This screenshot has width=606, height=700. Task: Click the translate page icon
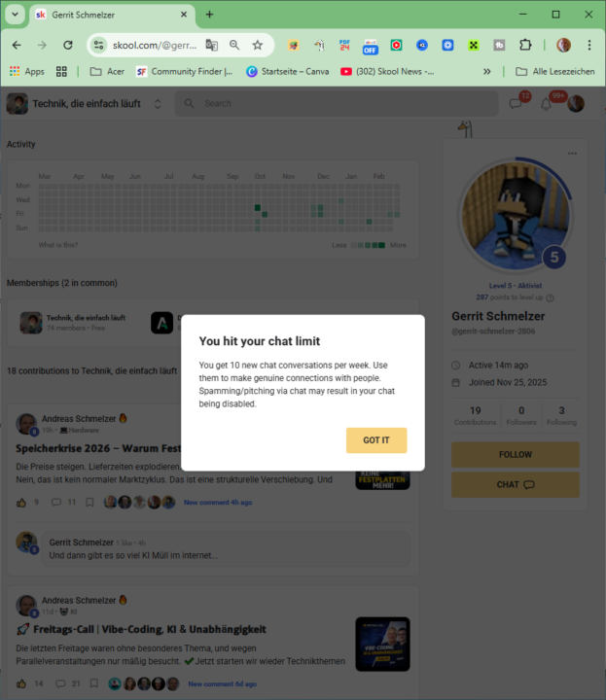tap(212, 45)
